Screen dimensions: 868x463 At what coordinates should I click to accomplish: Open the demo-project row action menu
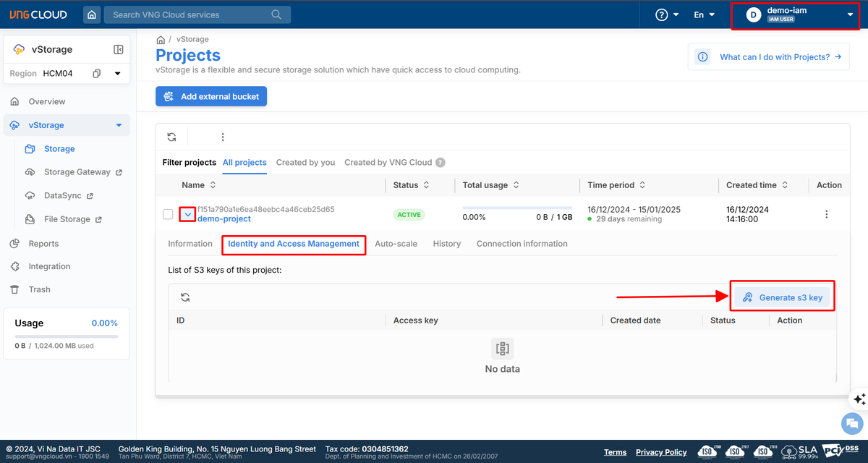pos(826,215)
